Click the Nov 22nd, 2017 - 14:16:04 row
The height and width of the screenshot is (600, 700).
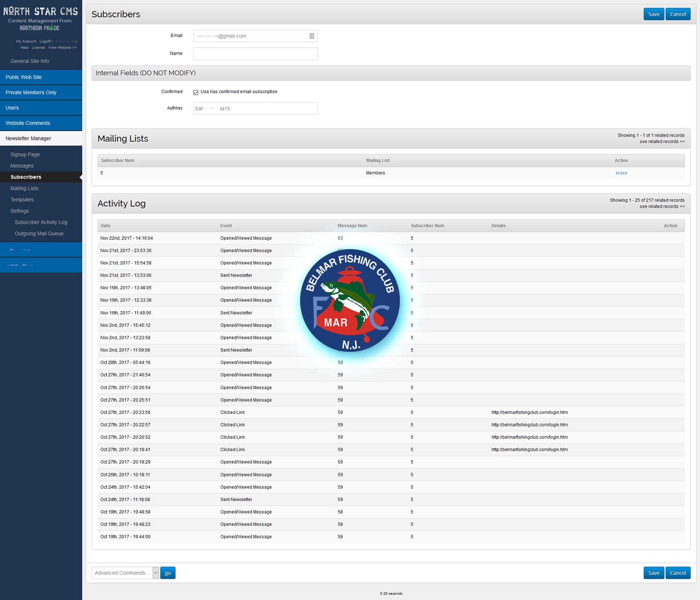391,238
